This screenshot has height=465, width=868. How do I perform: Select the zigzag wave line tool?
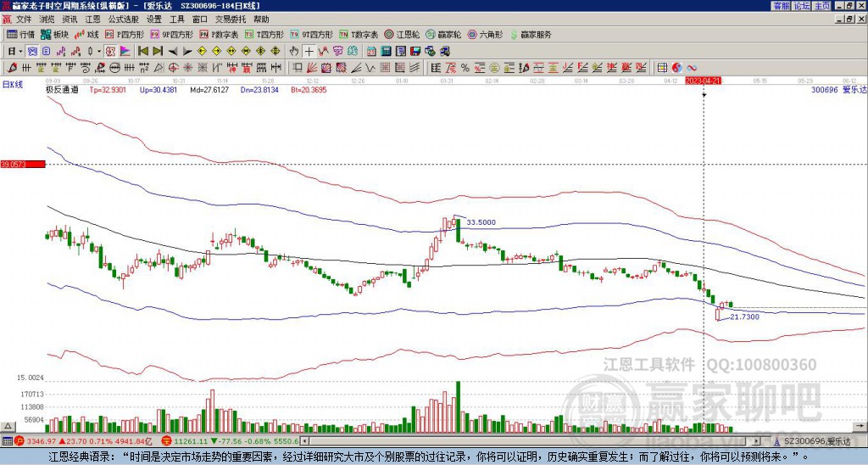[x=369, y=68]
